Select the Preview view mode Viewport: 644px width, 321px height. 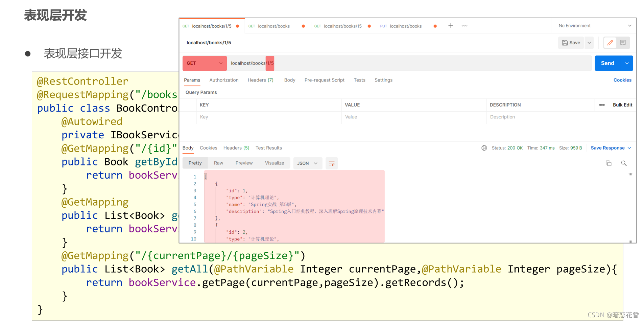pyautogui.click(x=244, y=163)
